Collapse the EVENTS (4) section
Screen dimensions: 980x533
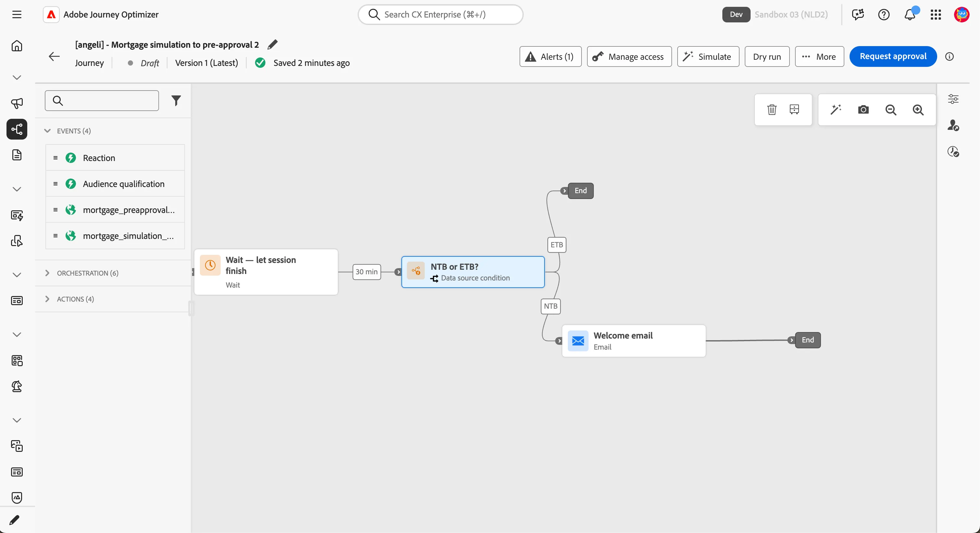pyautogui.click(x=47, y=130)
